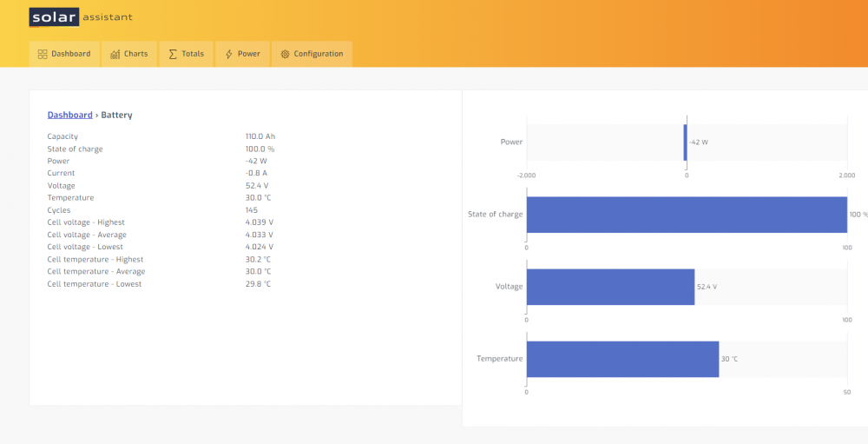The width and height of the screenshot is (868, 444).
Task: Click the Power bar near zero
Action: click(x=685, y=142)
